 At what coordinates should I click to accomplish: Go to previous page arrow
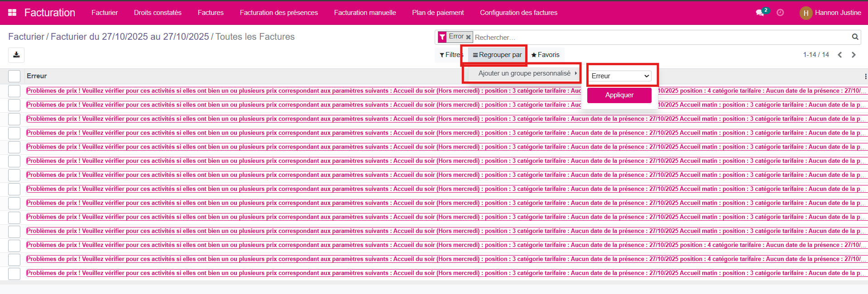click(x=840, y=55)
